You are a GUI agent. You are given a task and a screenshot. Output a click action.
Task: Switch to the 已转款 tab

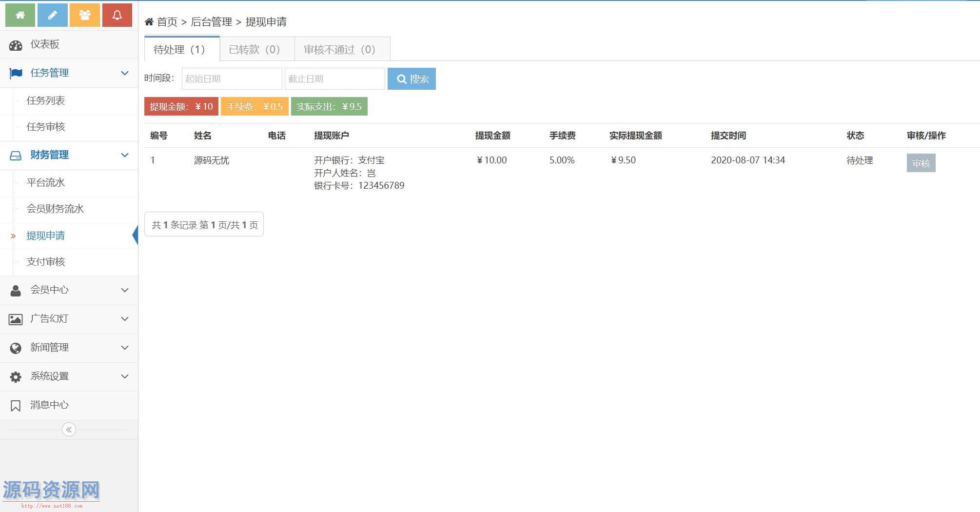(255, 49)
